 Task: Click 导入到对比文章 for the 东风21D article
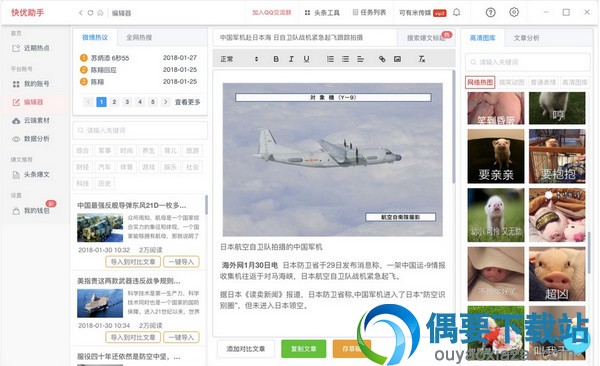[133, 262]
